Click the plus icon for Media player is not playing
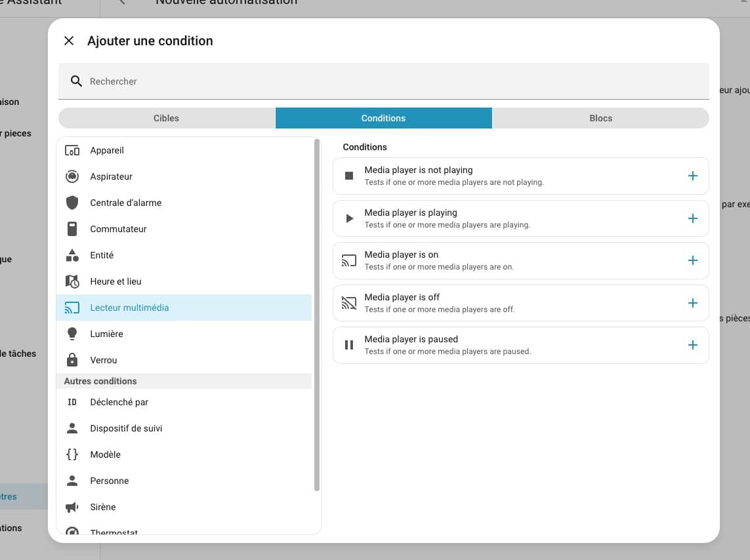 pyautogui.click(x=692, y=176)
